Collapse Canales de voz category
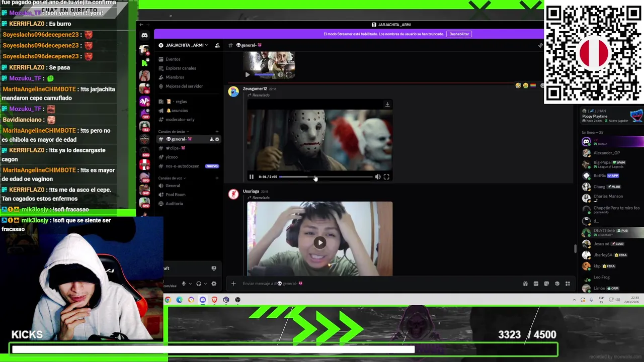 click(x=172, y=178)
